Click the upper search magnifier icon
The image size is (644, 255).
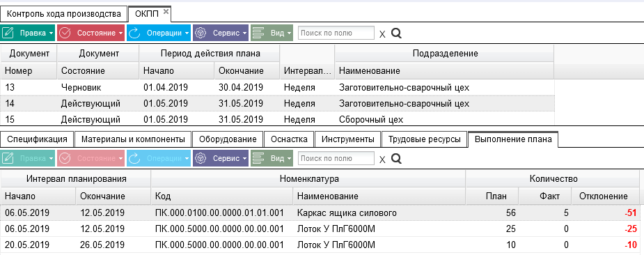[396, 33]
